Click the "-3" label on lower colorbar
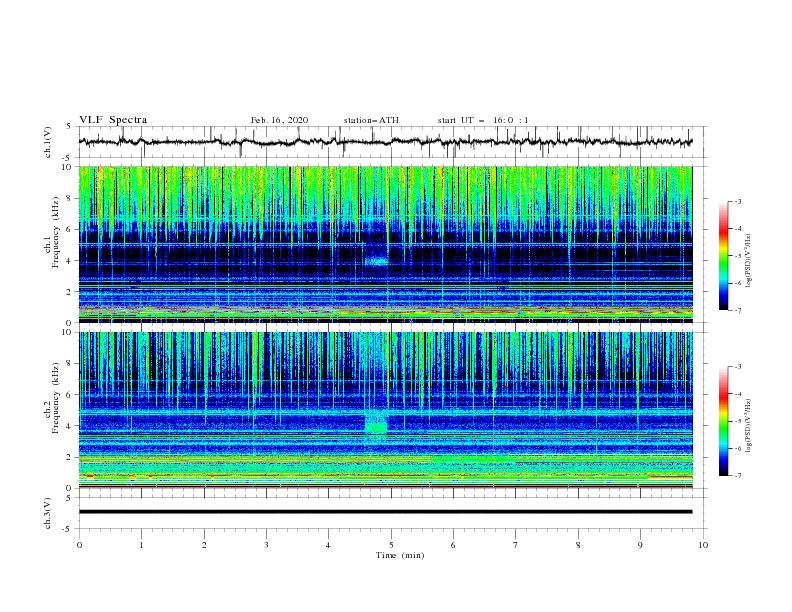 point(738,367)
